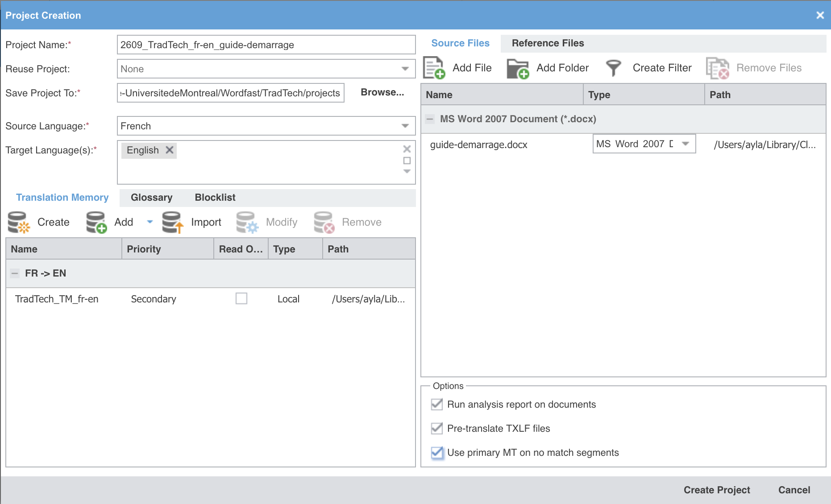
Task: Open the Blocklist tab
Action: pos(215,198)
